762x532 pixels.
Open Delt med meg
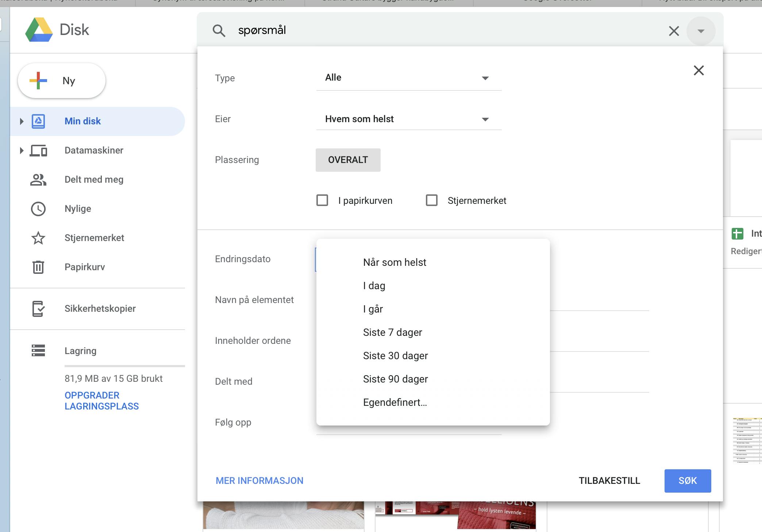(94, 179)
